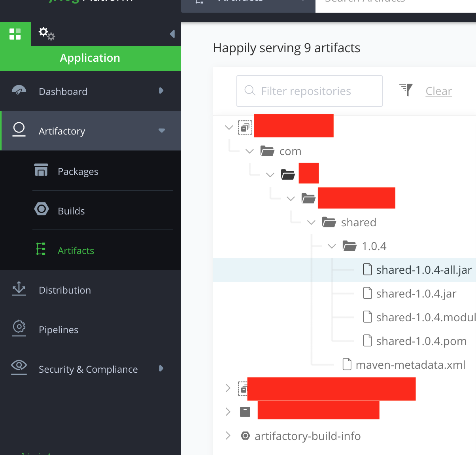476x455 pixels.
Task: Click the com folder icon
Action: [x=267, y=151]
